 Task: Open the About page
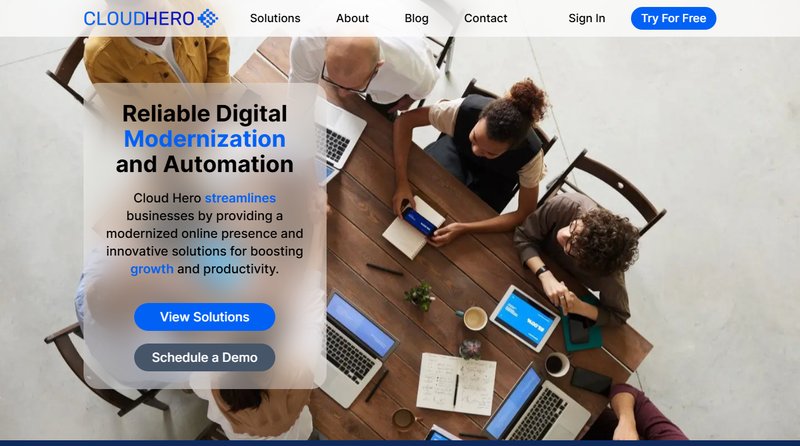(352, 18)
